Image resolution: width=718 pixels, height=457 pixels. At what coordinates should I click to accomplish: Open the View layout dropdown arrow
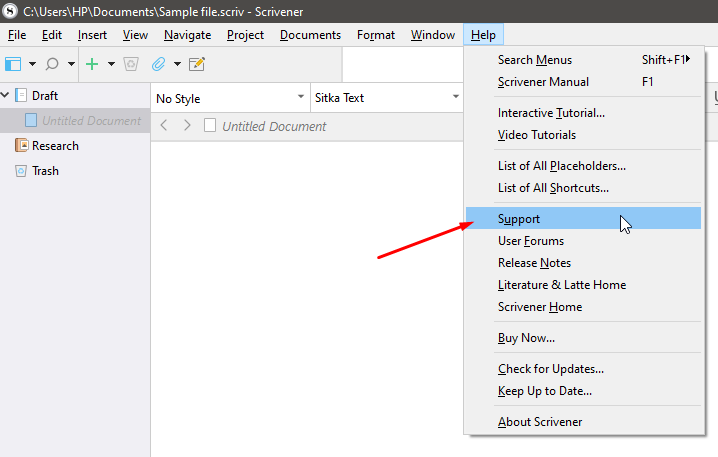point(32,64)
